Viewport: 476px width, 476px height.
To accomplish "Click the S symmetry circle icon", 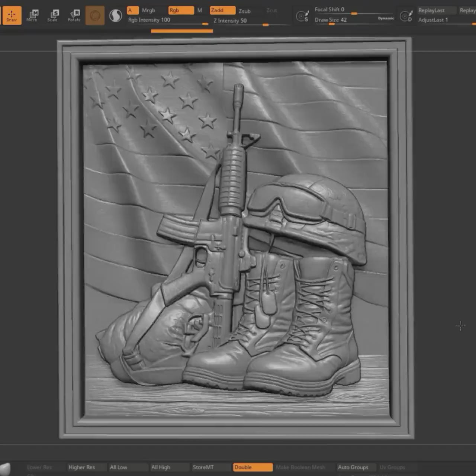I will click(x=302, y=16).
